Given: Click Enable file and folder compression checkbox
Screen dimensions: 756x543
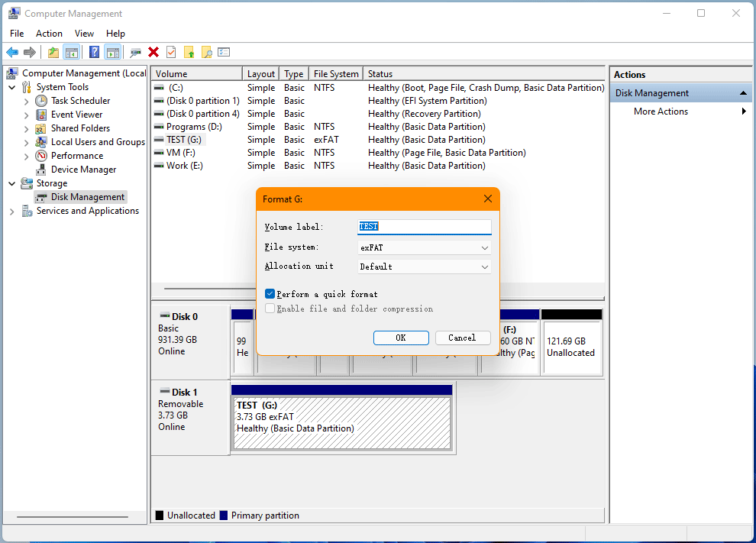Looking at the screenshot, I should point(270,309).
